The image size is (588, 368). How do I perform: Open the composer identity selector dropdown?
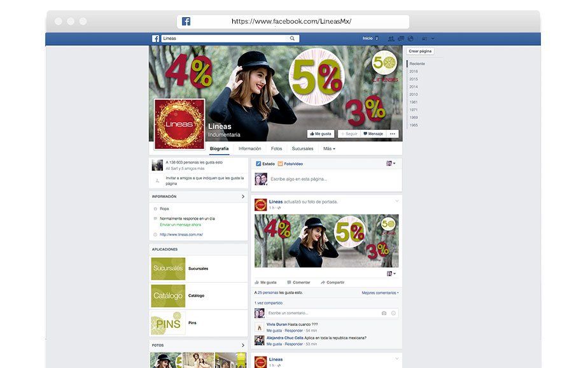391,163
